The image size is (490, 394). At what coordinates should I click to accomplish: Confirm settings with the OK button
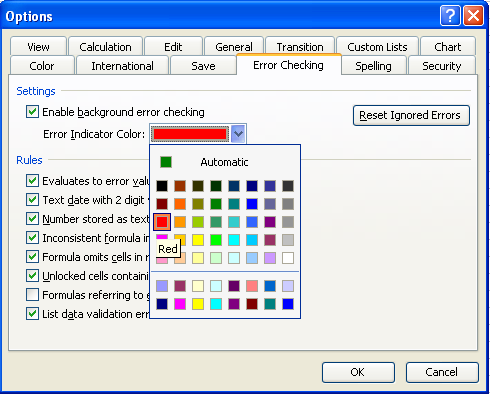[x=358, y=372]
